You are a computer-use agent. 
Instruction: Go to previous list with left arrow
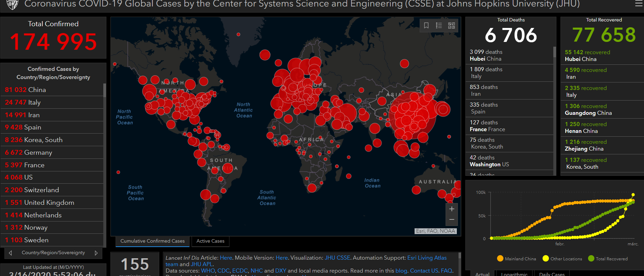tap(11, 253)
